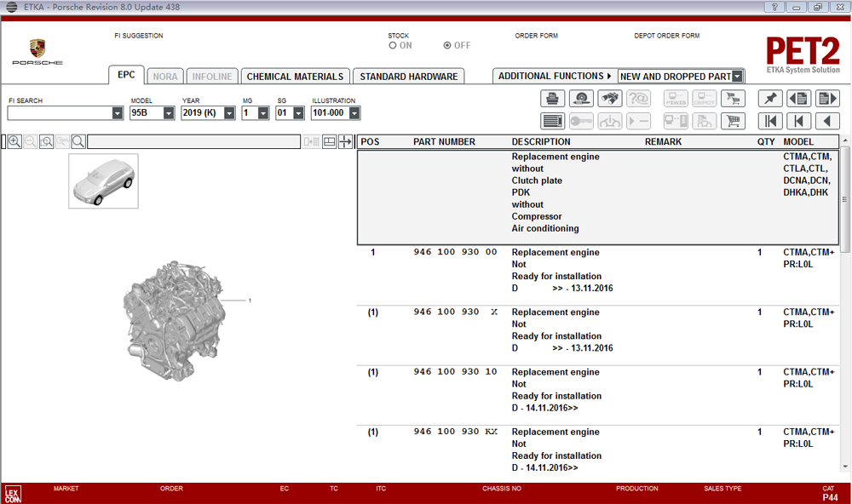
Task: Click the parts list vertical scrollbar
Action: pos(845,198)
